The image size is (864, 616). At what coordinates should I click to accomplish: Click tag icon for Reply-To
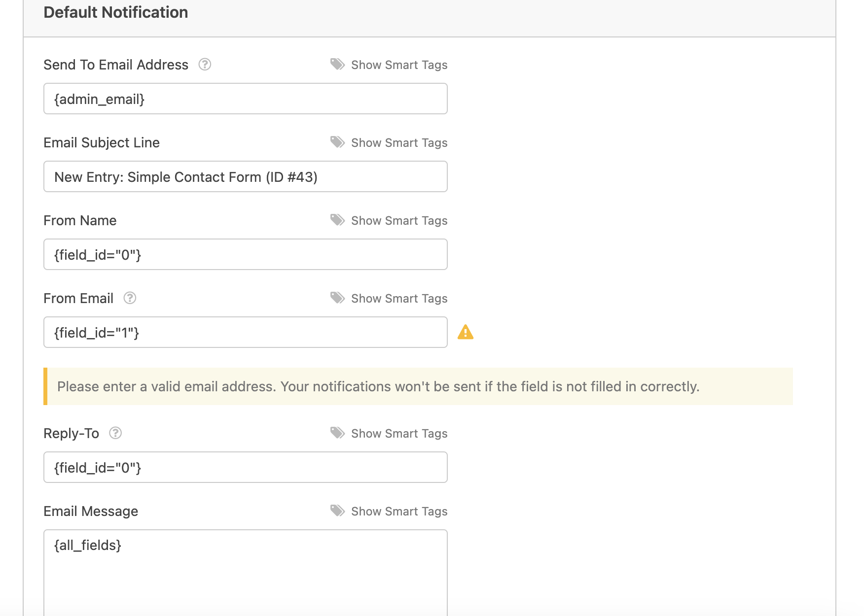pyautogui.click(x=338, y=433)
